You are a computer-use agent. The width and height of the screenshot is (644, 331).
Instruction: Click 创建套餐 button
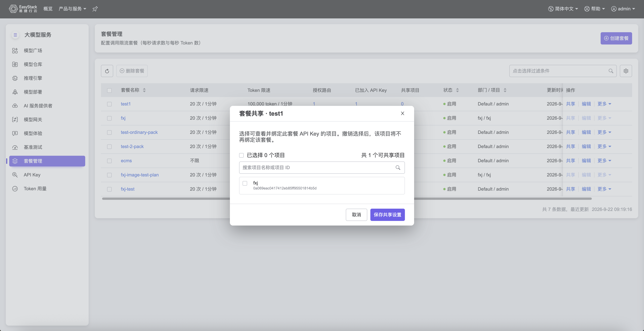[x=616, y=38]
